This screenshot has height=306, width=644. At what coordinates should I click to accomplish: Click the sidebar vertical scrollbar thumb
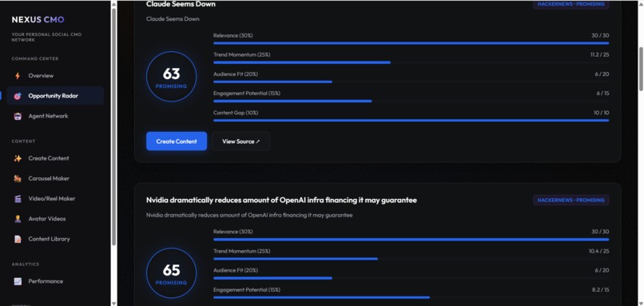pyautogui.click(x=113, y=126)
